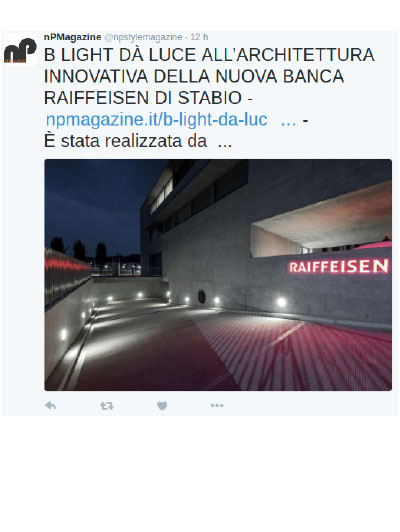
Task: Open the three-dots more options menu
Action: pyautogui.click(x=217, y=405)
